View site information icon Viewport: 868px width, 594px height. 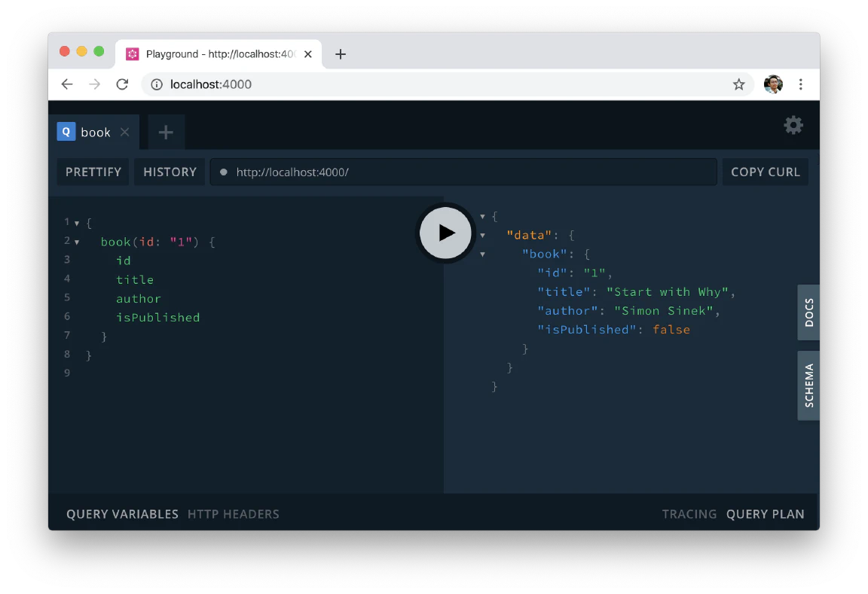click(x=157, y=84)
